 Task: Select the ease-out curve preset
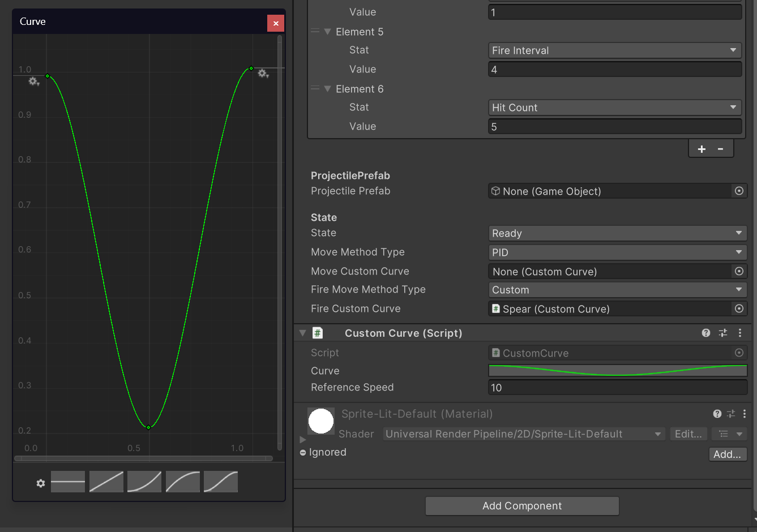click(183, 482)
